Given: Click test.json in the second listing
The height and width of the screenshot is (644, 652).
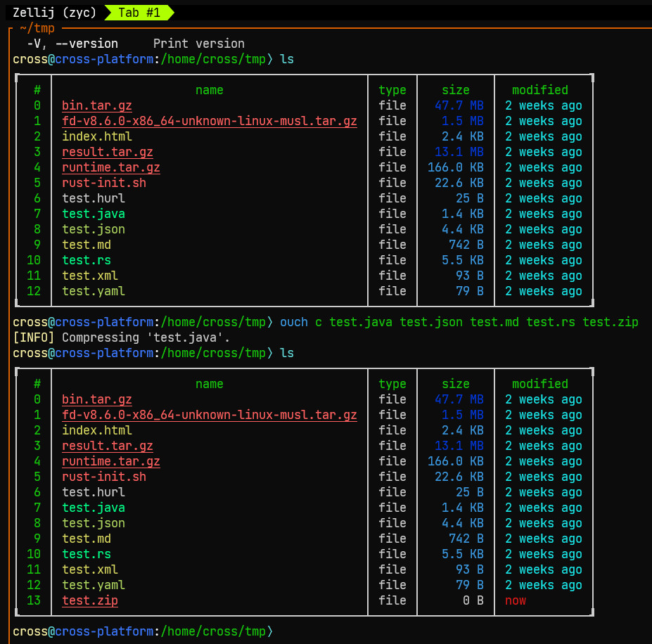Looking at the screenshot, I should [94, 524].
